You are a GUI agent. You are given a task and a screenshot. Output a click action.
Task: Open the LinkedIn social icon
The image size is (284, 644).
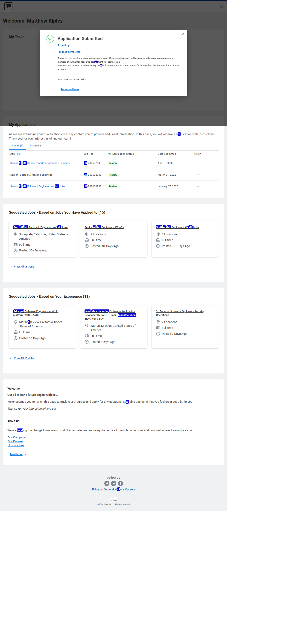[x=114, y=483]
